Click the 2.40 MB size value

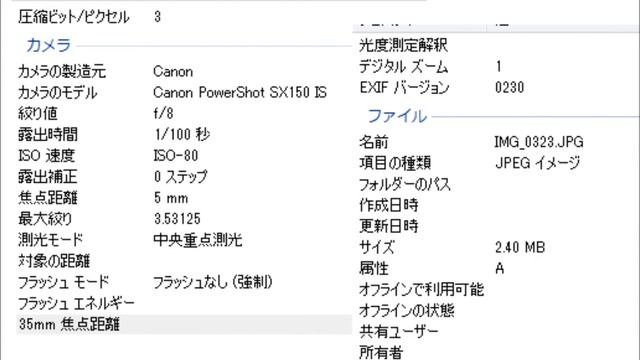coord(520,247)
